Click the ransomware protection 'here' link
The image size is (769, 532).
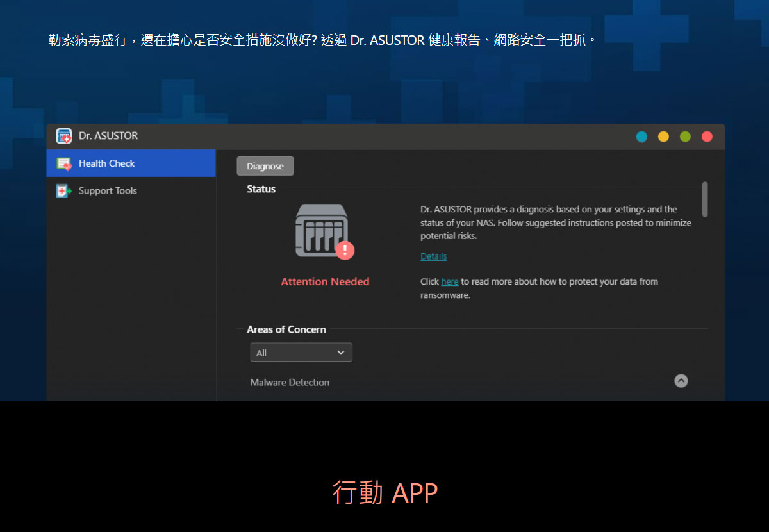click(449, 281)
